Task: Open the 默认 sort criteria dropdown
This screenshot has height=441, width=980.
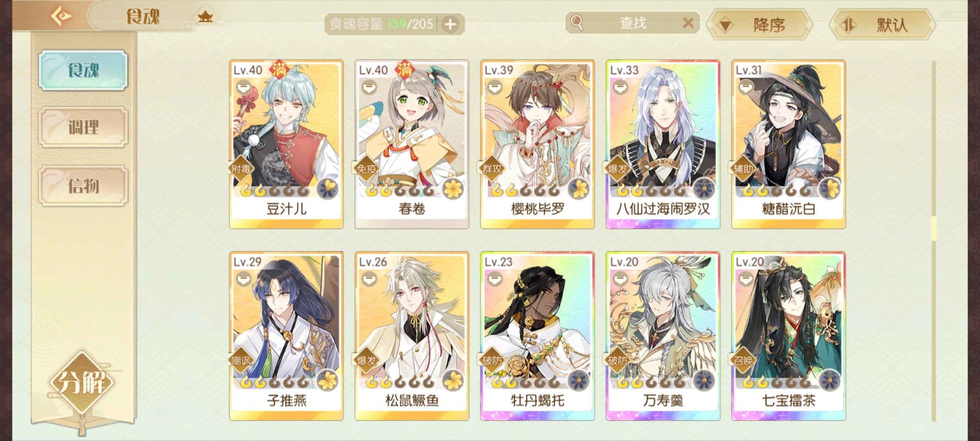Action: click(x=883, y=25)
